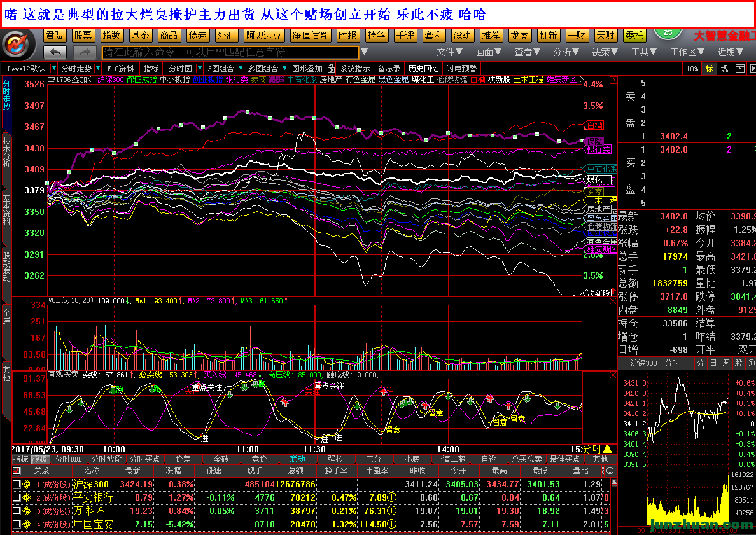Click the yellow diamond icon for 沪深300
Viewport: 756px width, 535px height.
pos(27,484)
